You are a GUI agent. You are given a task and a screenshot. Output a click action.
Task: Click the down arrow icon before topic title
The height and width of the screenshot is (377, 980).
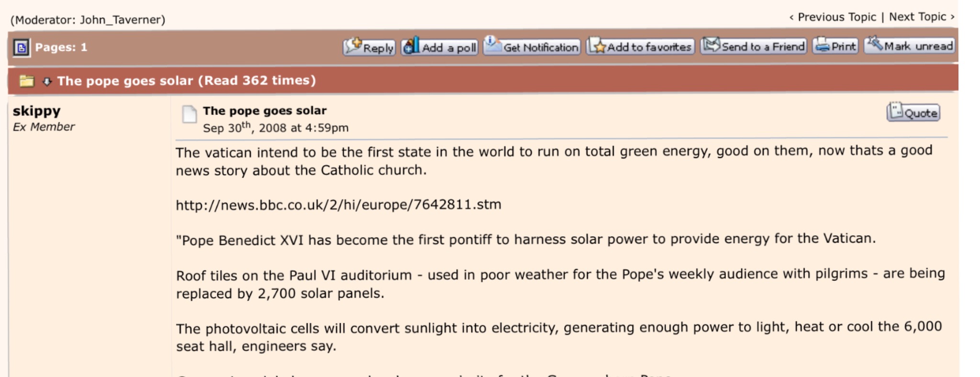click(x=47, y=81)
